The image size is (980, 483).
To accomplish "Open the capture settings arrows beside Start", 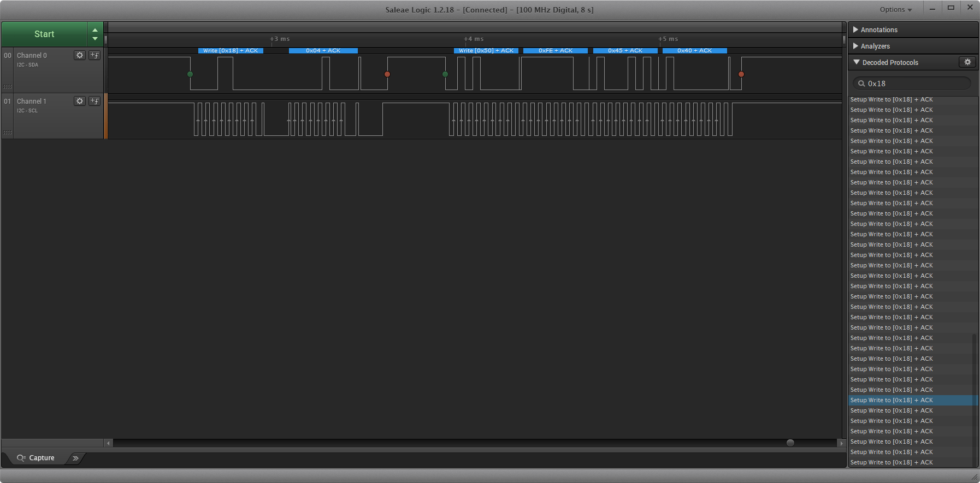I will pos(95,34).
